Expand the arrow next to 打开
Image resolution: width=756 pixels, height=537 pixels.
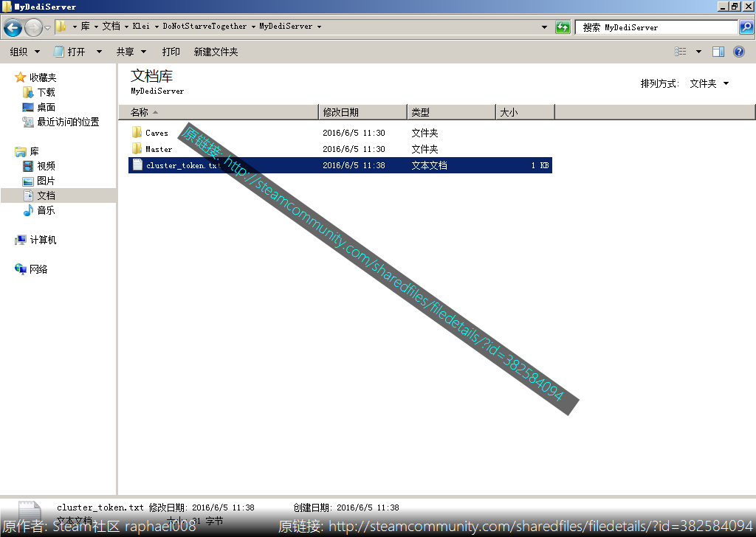[x=99, y=52]
